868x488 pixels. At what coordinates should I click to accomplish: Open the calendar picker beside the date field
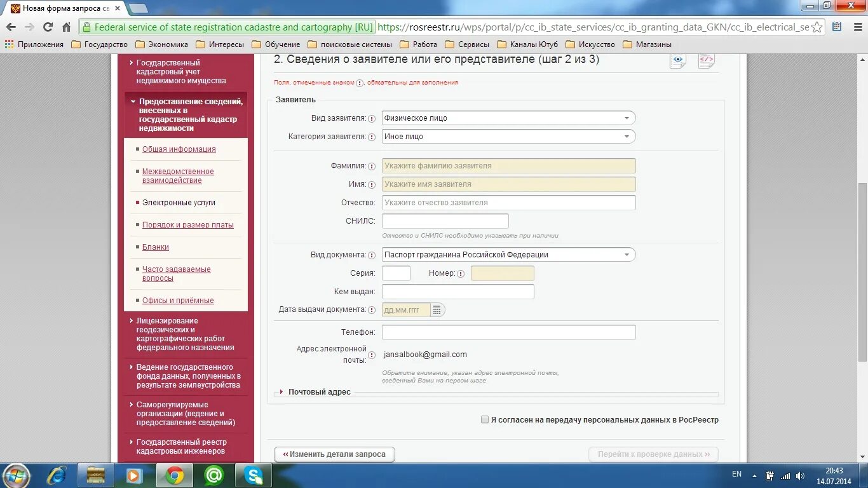point(437,310)
